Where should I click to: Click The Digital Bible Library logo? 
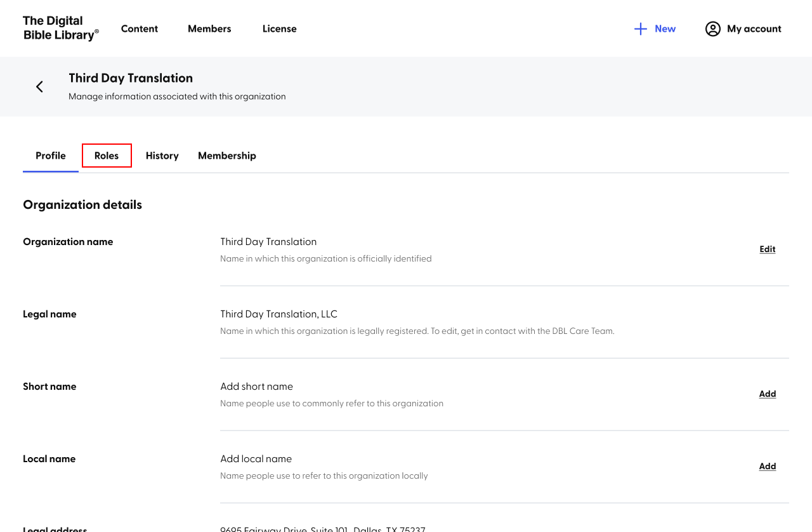[x=61, y=29]
